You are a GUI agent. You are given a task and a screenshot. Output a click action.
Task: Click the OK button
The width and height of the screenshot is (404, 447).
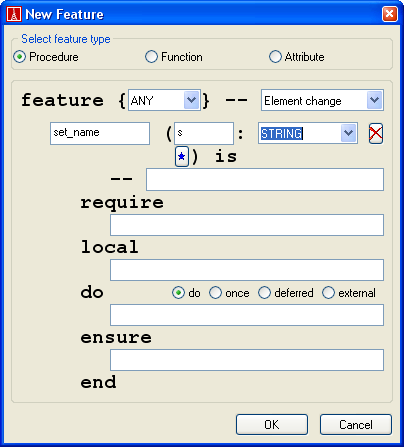[x=272, y=424]
